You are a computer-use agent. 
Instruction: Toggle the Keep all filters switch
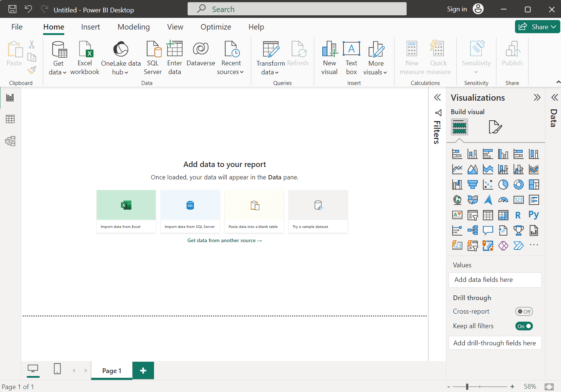524,326
